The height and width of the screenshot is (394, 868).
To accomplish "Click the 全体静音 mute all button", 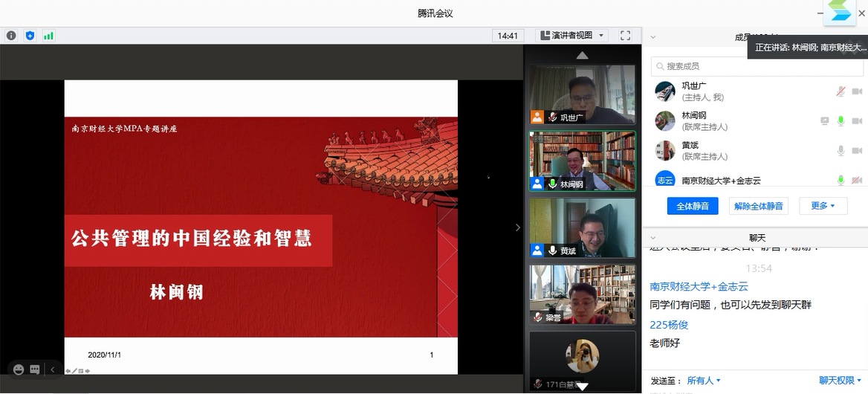I will (692, 206).
